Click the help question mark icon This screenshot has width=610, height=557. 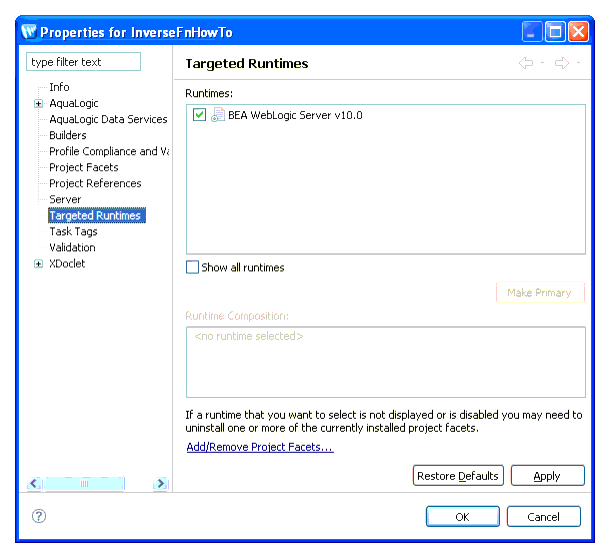click(x=39, y=516)
